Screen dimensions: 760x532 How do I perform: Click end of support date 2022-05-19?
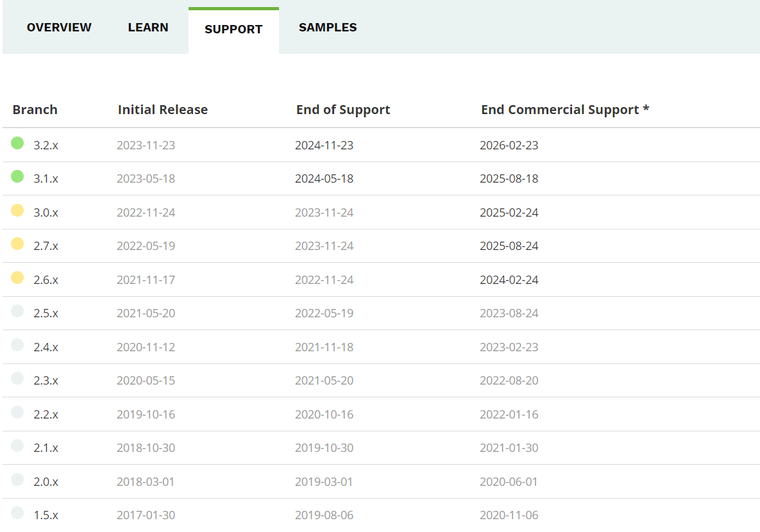(325, 313)
